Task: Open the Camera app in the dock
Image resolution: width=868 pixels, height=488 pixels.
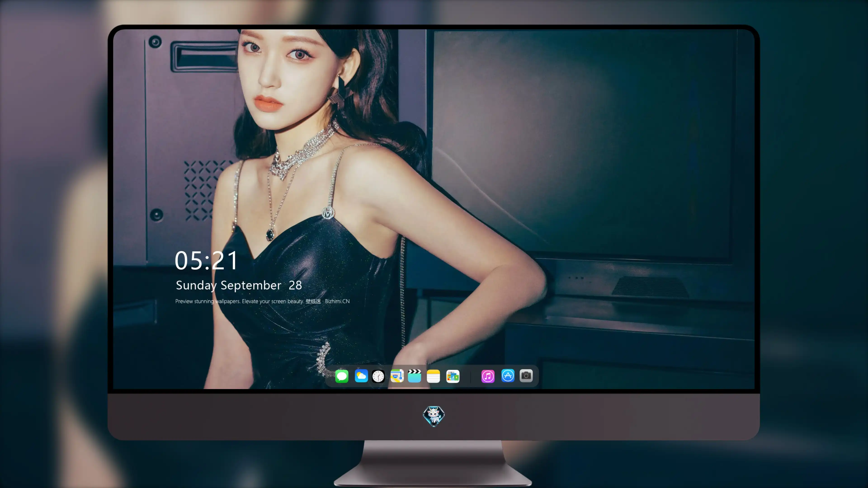Action: tap(526, 375)
